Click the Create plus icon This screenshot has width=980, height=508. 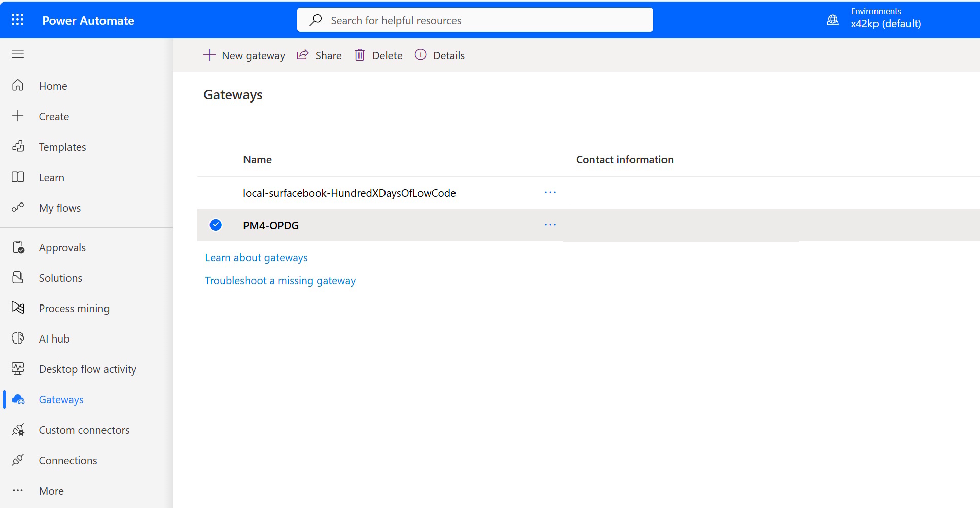tap(18, 116)
